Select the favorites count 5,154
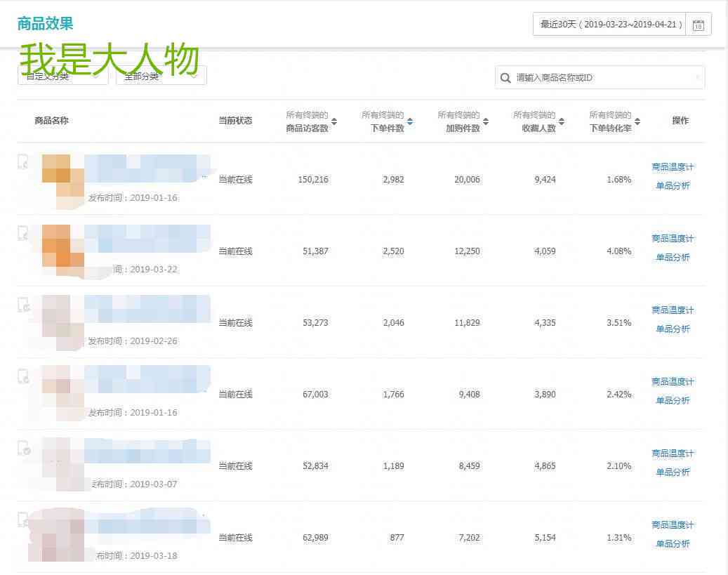728x575 pixels. pos(545,537)
